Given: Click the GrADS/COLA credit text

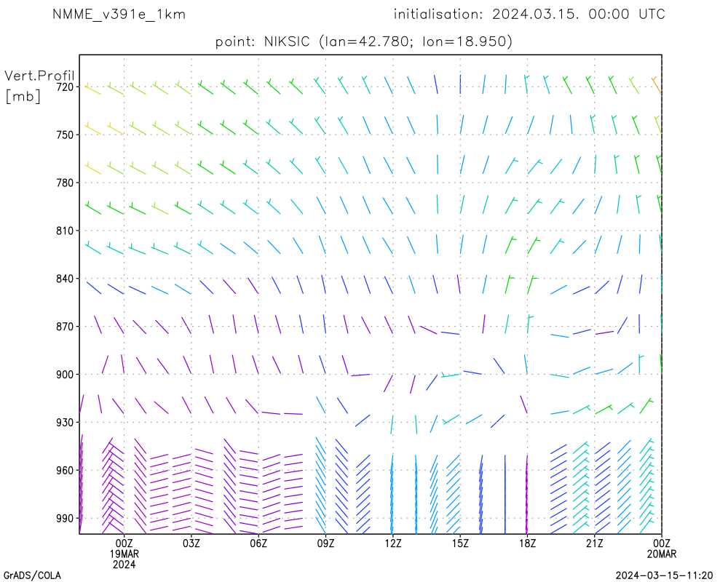Looking at the screenshot, I should (32, 575).
